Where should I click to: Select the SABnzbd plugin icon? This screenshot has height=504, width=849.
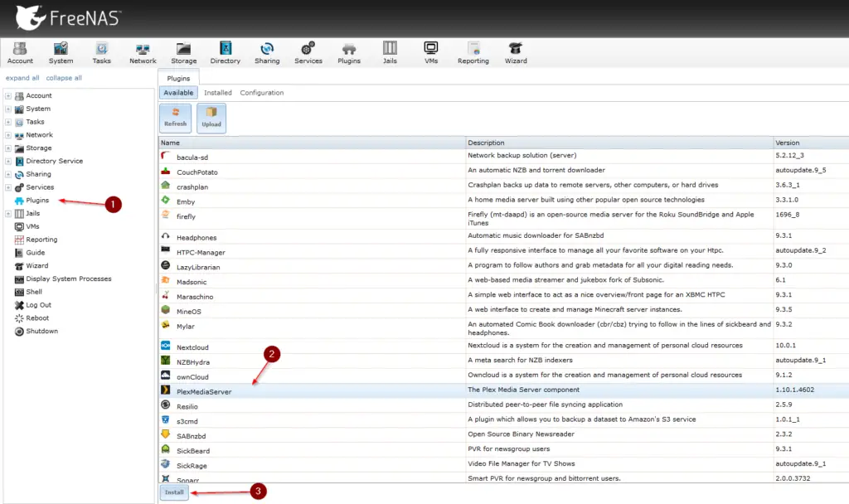tap(166, 434)
